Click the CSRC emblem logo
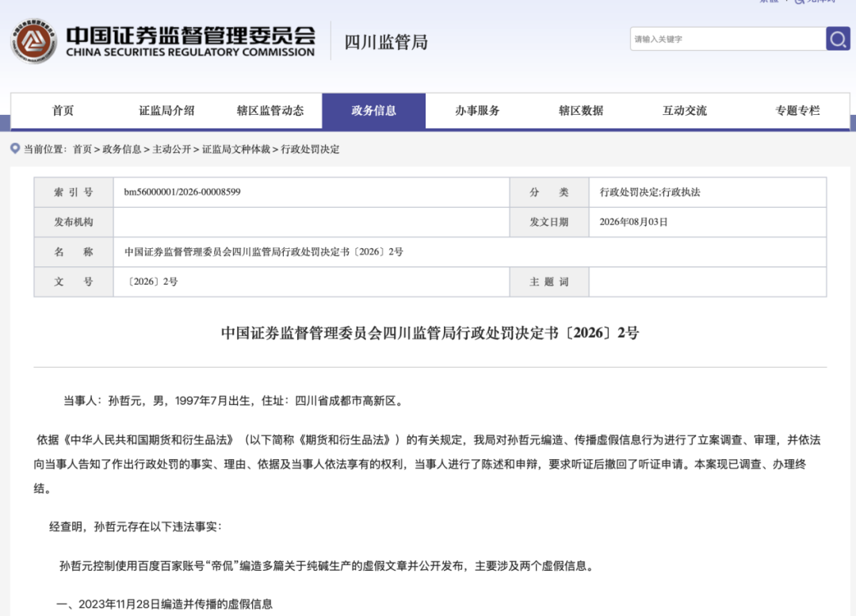Viewport: 856px width, 616px height. click(34, 41)
